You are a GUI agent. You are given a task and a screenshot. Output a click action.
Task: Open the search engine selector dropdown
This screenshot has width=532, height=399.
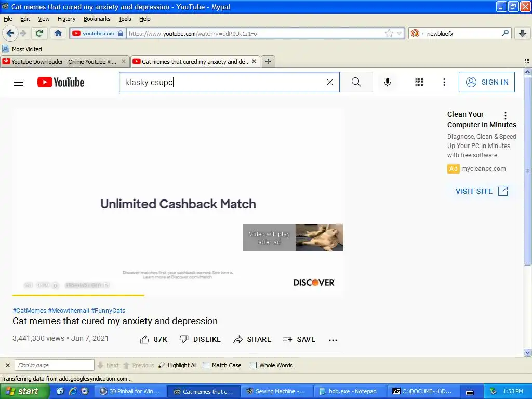[x=417, y=33]
